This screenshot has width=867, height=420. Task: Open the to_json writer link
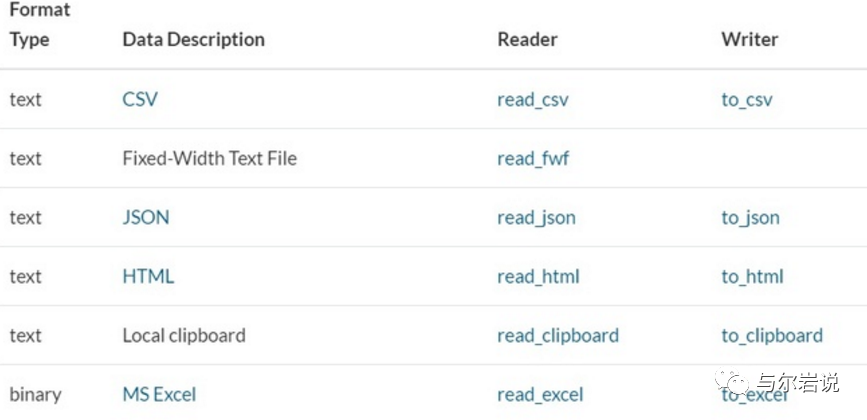point(750,218)
